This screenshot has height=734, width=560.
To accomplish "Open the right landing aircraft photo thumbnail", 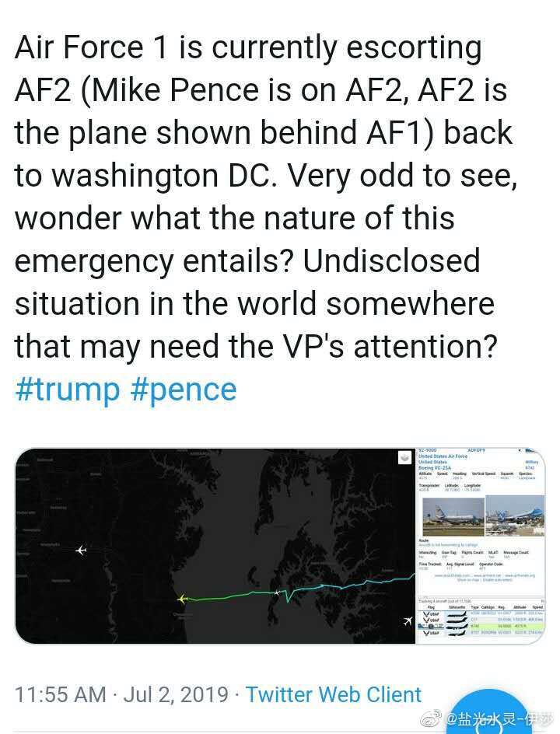I will pyautogui.click(x=515, y=517).
